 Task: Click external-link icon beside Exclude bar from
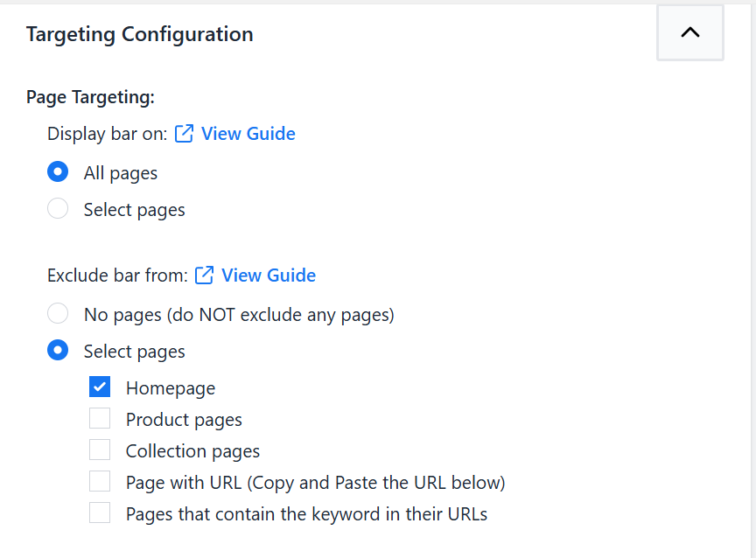(x=204, y=276)
